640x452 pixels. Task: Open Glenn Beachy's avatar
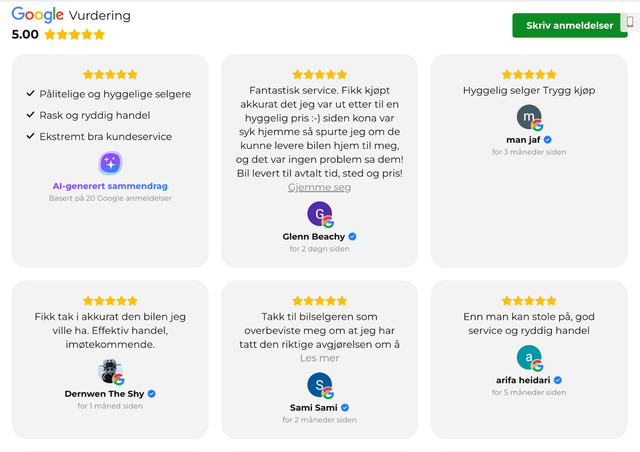320,214
